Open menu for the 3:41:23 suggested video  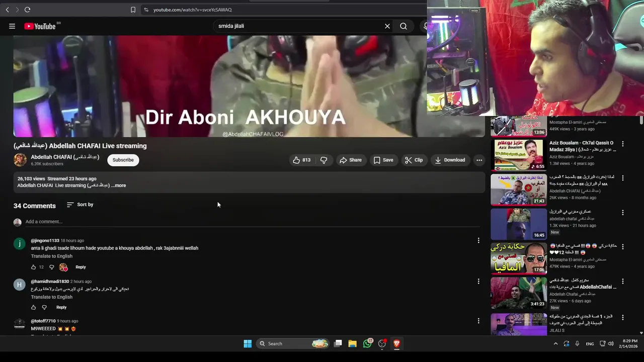tap(623, 281)
